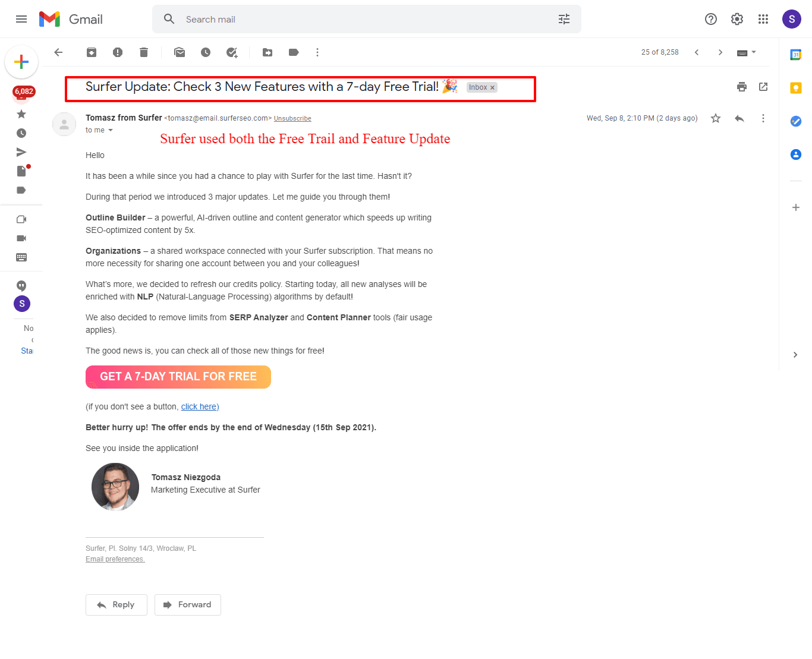Viewport: 812px width, 659px height.
Task: Go to the older email
Action: (720, 52)
